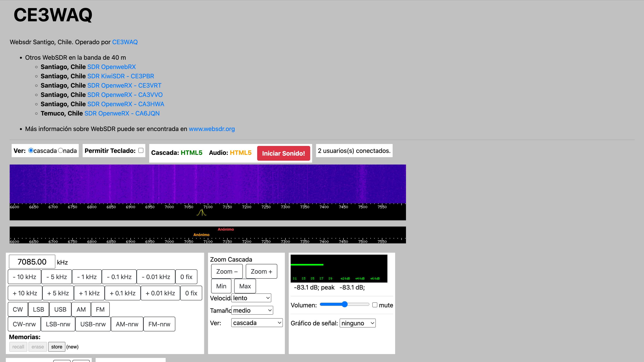
Task: Switch to USB-nrw mode
Action: [93, 324]
